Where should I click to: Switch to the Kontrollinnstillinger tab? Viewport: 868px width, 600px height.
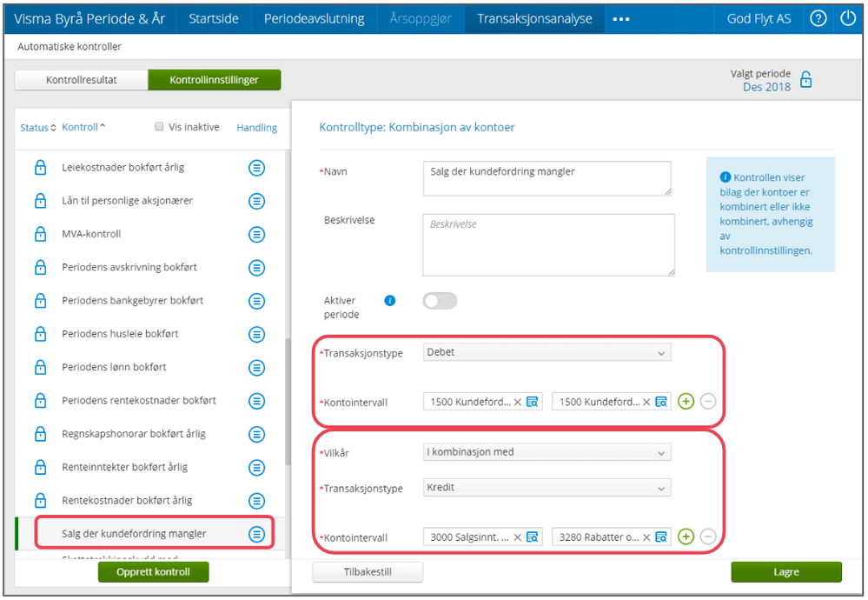(215, 80)
